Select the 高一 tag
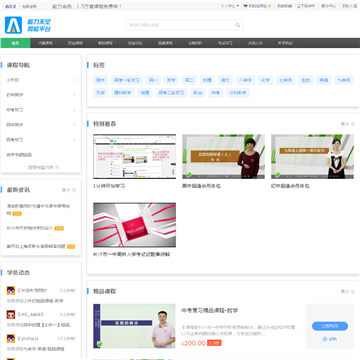Viewport: 360px width, 360px height. 153,80
